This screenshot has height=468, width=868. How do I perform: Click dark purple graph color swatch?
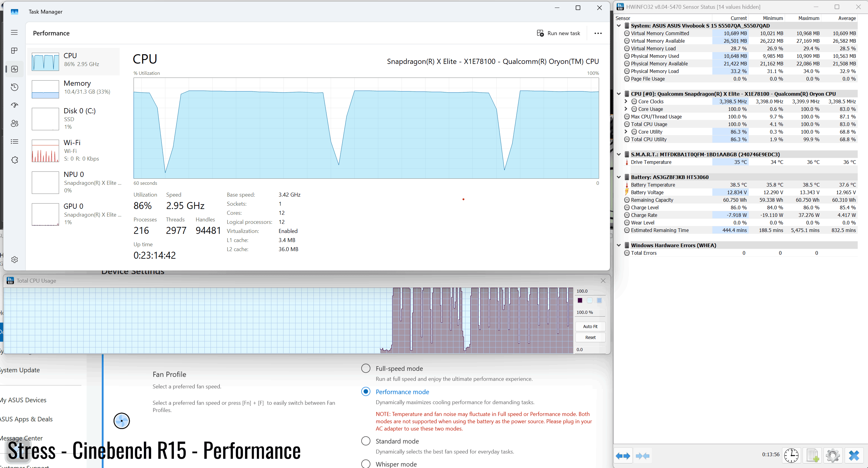(x=580, y=300)
